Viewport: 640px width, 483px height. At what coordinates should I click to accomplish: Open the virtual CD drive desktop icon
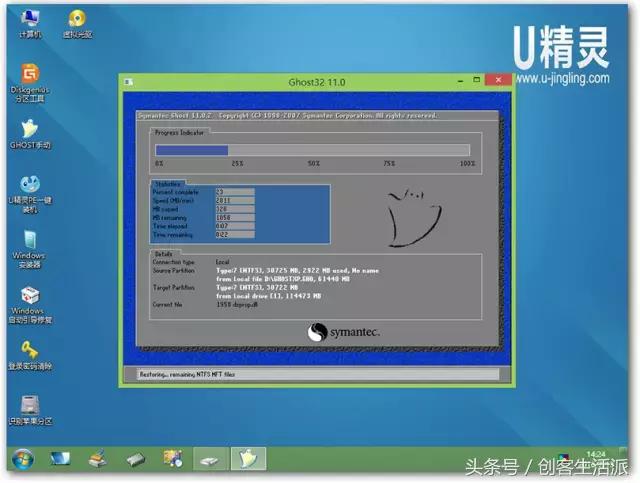[x=77, y=23]
